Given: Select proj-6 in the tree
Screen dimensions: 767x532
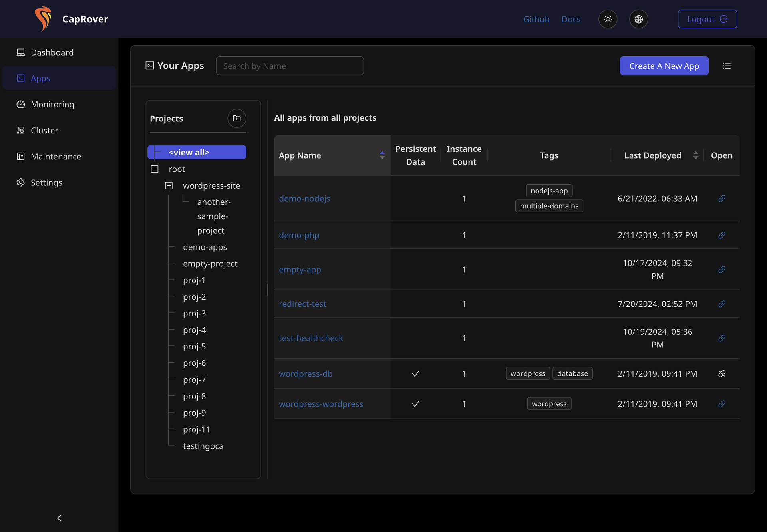Looking at the screenshot, I should pos(194,363).
